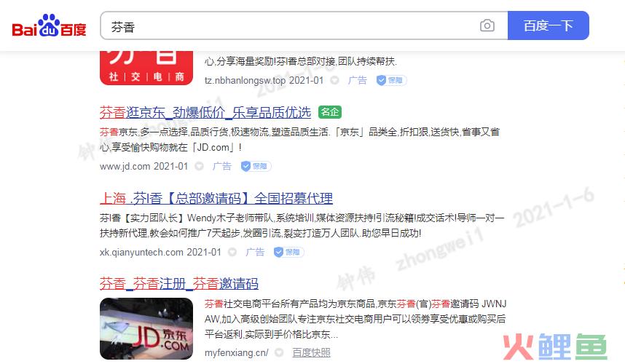Screen dimensions: 625x364
Task: Click the 保障 shield badge under qianyuntech result
Action: [289, 252]
